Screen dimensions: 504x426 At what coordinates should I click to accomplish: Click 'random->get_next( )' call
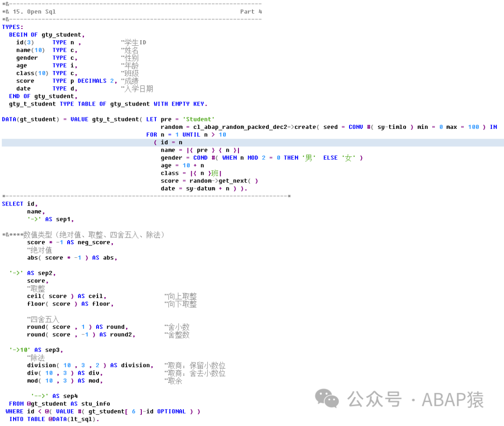coord(224,181)
